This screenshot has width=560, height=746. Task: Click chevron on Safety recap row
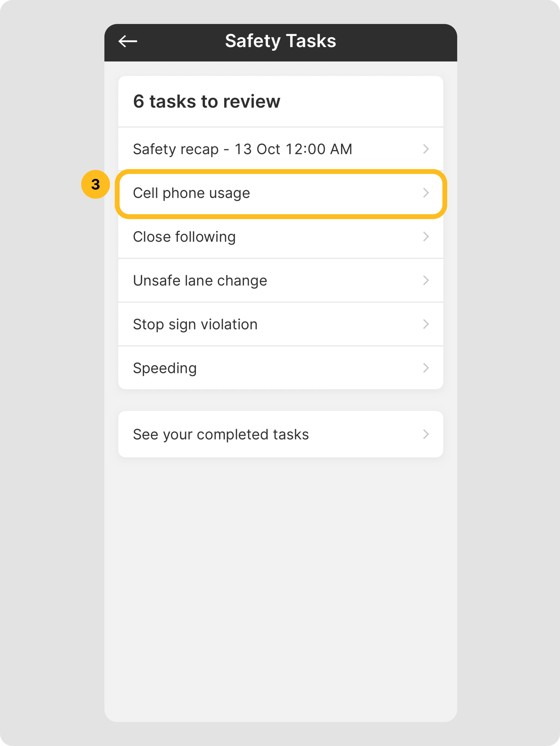pos(426,149)
